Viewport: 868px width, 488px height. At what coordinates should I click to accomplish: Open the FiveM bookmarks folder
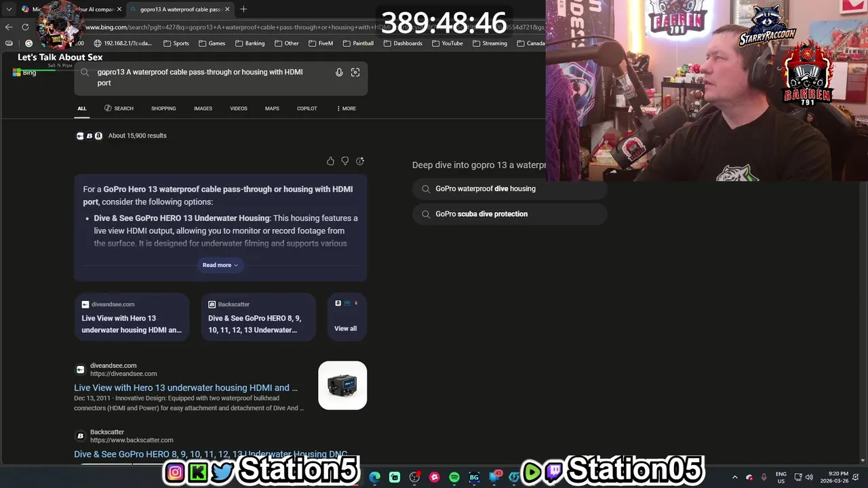pos(321,43)
